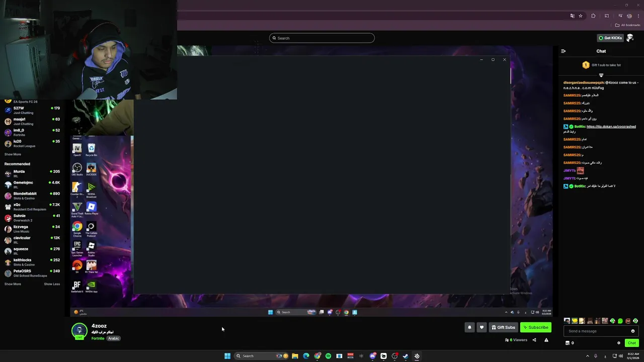The height and width of the screenshot is (362, 644).
Task: Open Murda channel in Recommended
Action: [x=32, y=173]
